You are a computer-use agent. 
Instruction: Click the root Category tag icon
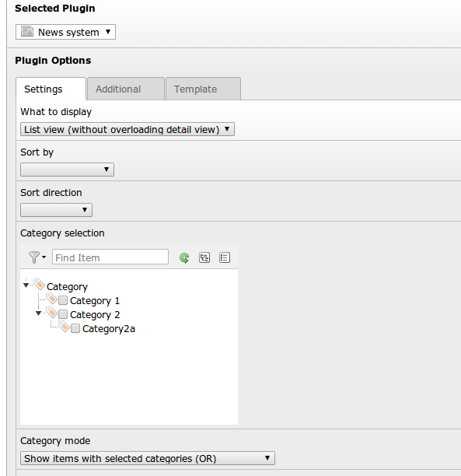click(x=40, y=285)
